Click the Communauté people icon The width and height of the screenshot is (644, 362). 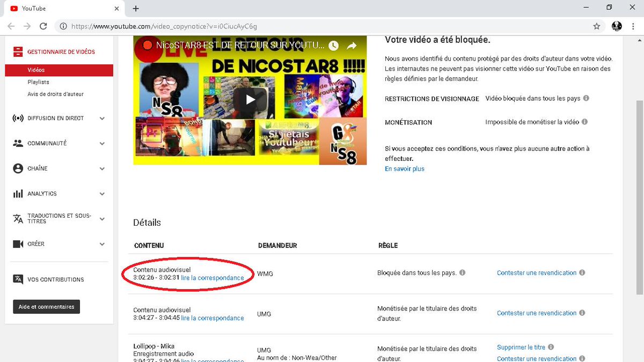(18, 143)
